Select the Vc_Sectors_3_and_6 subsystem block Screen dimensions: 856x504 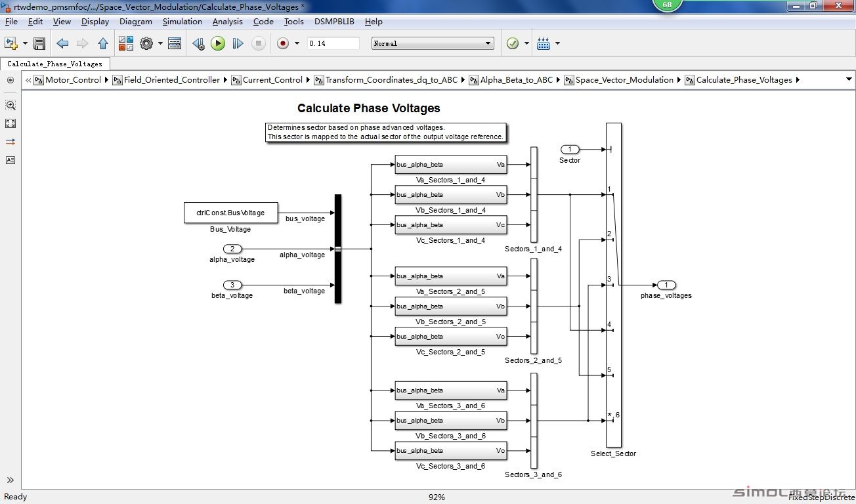coord(450,450)
